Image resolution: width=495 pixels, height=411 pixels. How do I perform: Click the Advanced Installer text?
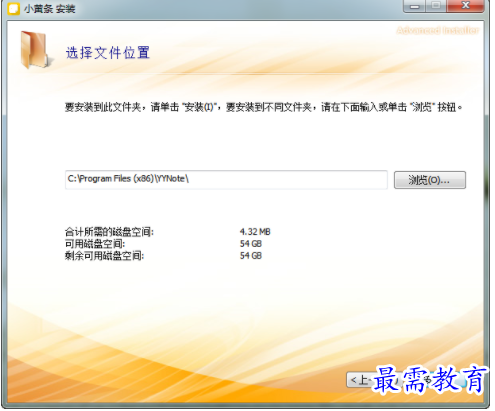437,30
